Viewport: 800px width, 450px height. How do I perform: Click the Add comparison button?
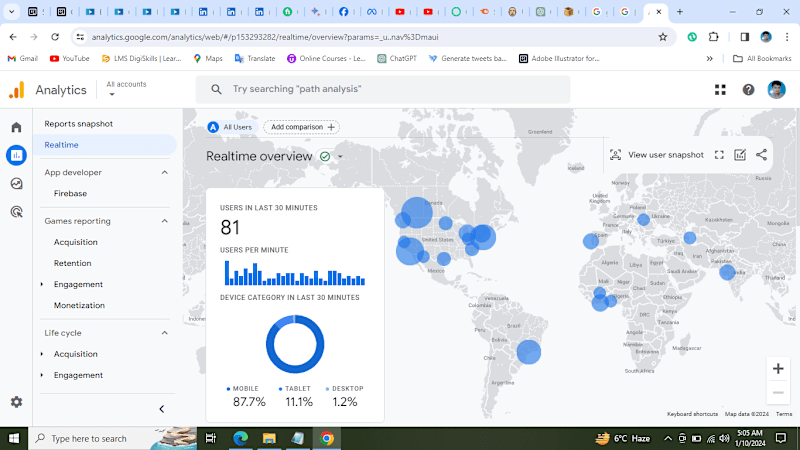click(x=302, y=127)
